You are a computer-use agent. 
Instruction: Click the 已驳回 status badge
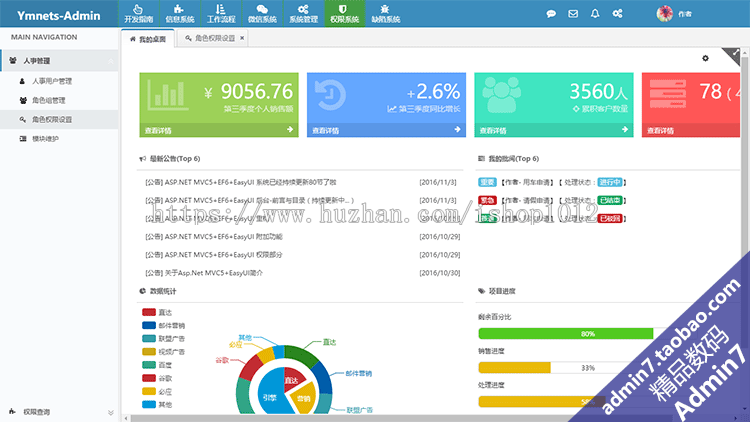(610, 219)
